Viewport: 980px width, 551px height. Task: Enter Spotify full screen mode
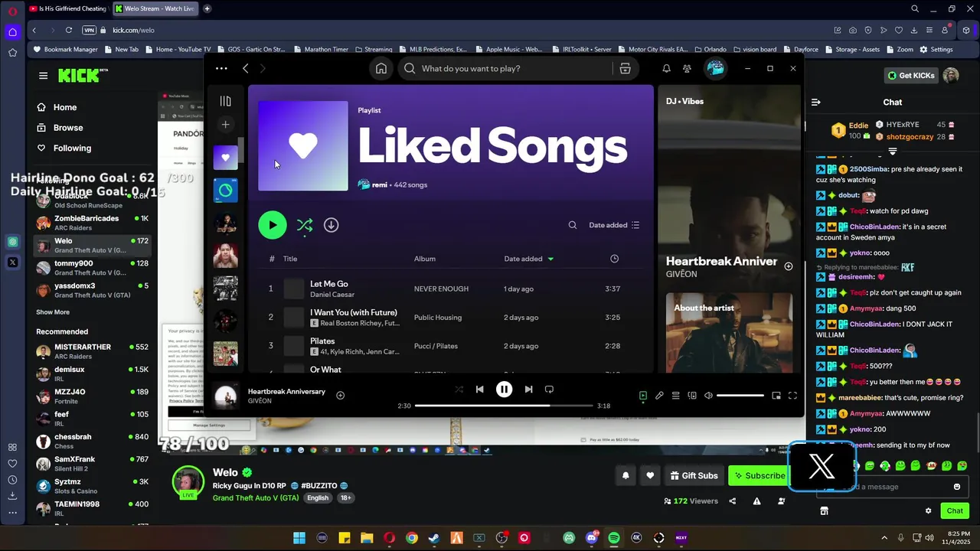coord(792,396)
